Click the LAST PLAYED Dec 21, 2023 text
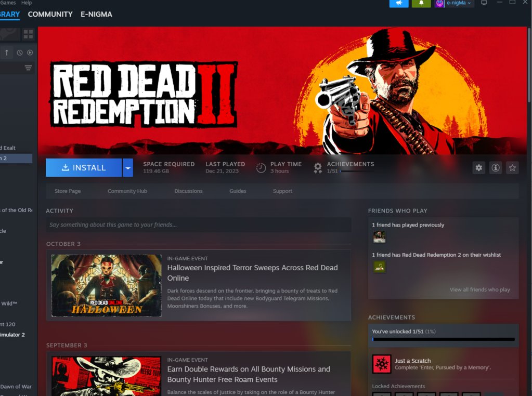The height and width of the screenshot is (396, 532). tap(225, 167)
